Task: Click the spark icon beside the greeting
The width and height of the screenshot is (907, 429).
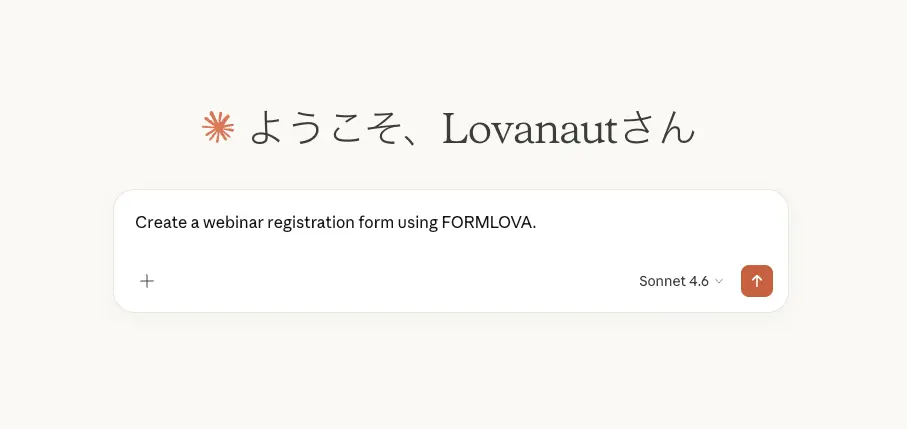Action: tap(218, 127)
